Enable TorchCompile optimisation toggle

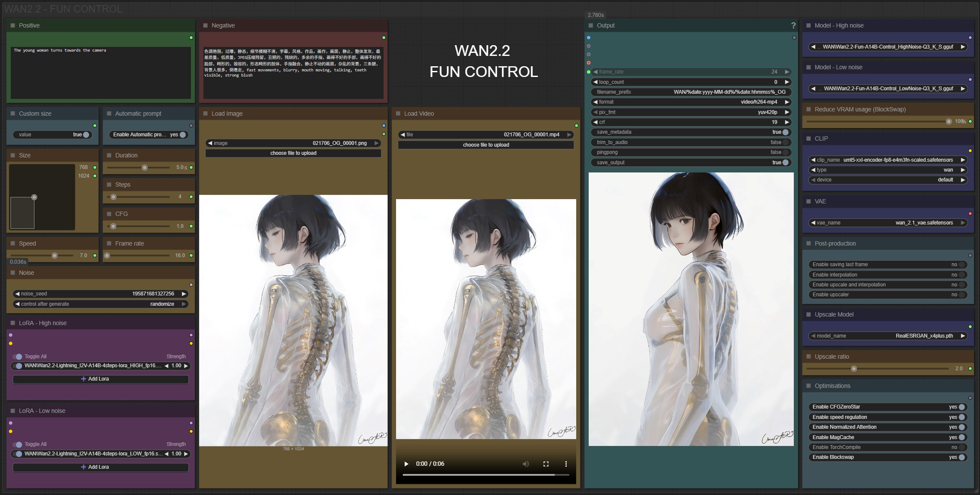tap(962, 447)
